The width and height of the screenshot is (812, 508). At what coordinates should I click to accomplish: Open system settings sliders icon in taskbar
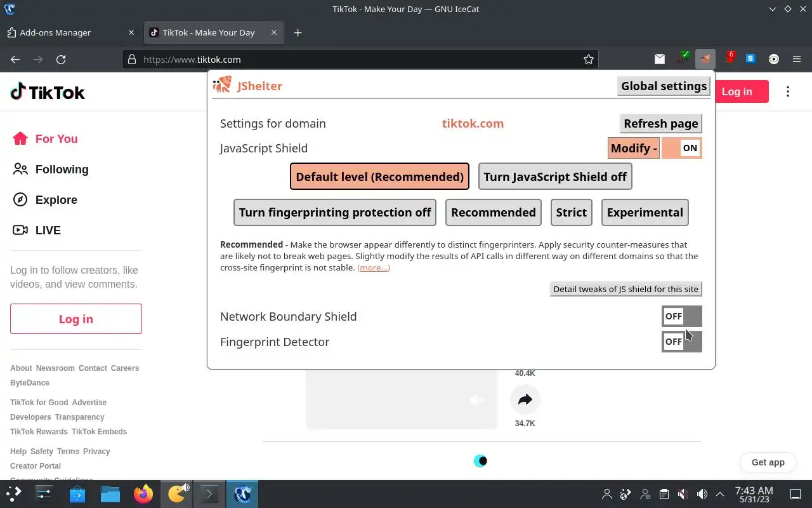click(44, 493)
